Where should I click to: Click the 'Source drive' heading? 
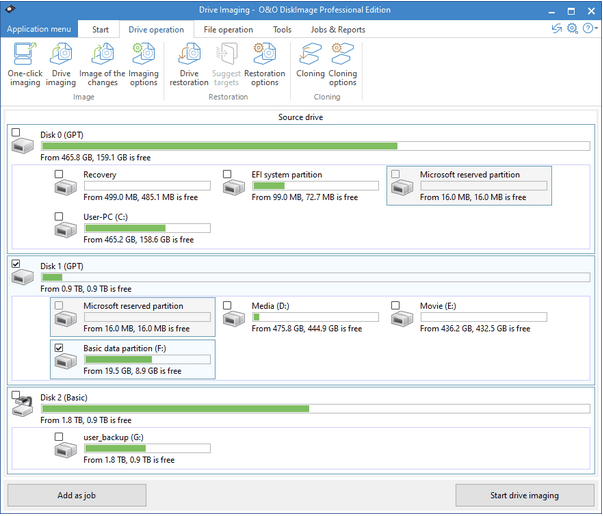point(301,117)
